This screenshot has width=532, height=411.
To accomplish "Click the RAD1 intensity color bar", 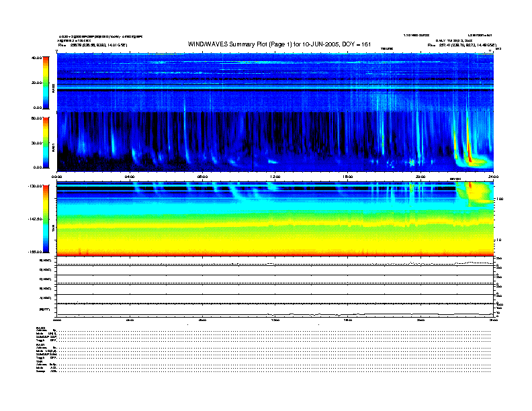I will tap(46, 143).
